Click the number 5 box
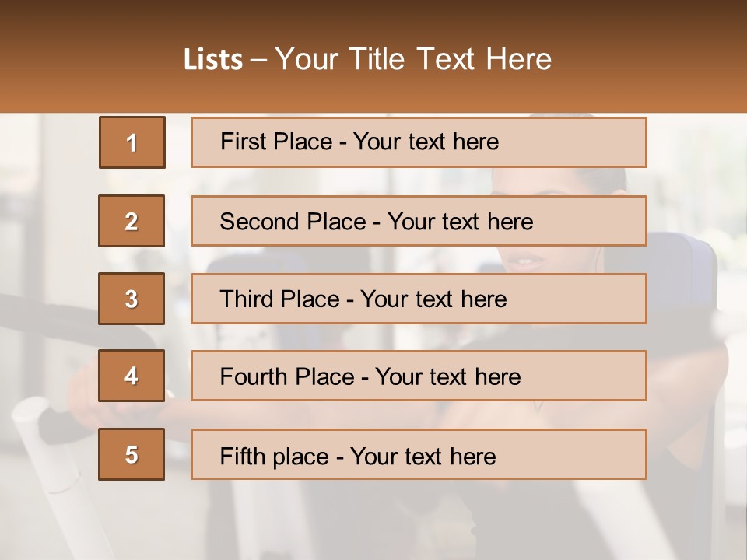 point(132,454)
